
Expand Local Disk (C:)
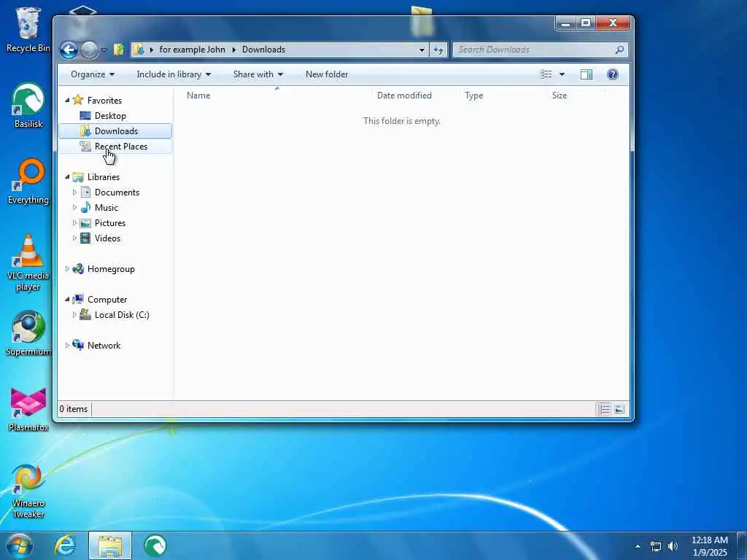coord(74,315)
